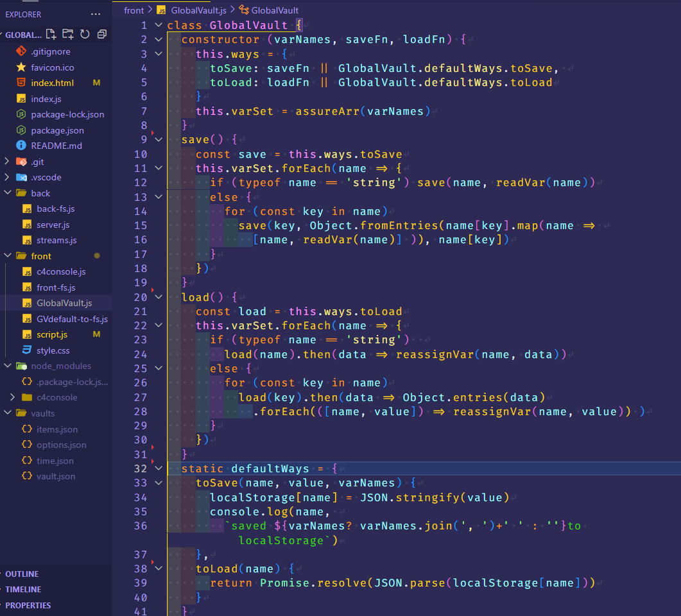Click the braces icon beside items.json
This screenshot has height=616, width=681.
pos(27,429)
